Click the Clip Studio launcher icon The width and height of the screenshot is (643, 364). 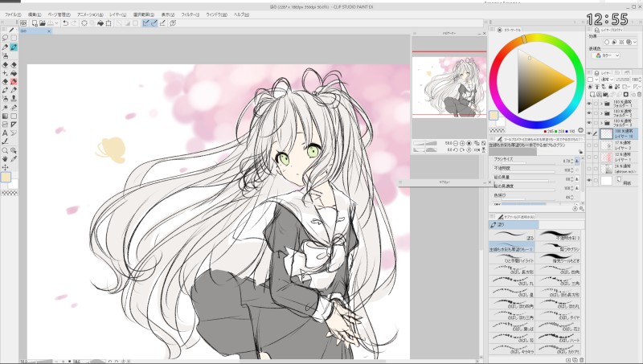(x=23, y=23)
